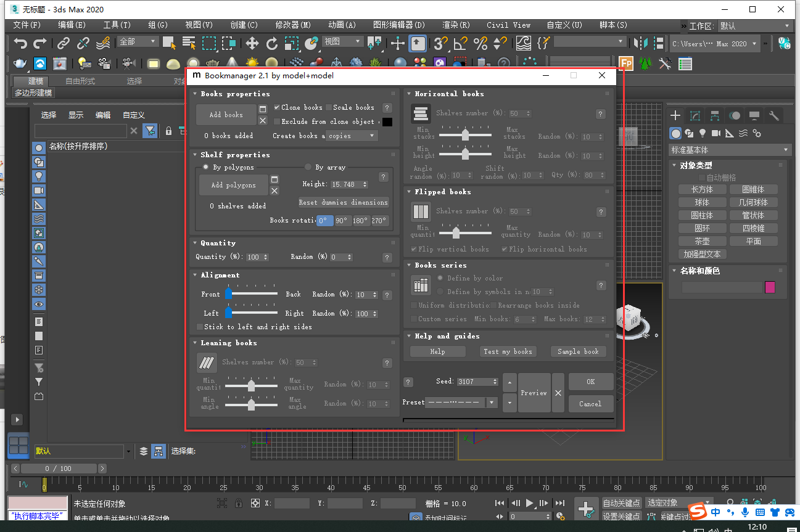800x532 pixels.
Task: Toggle Flip vertical books checkbox
Action: tap(414, 249)
